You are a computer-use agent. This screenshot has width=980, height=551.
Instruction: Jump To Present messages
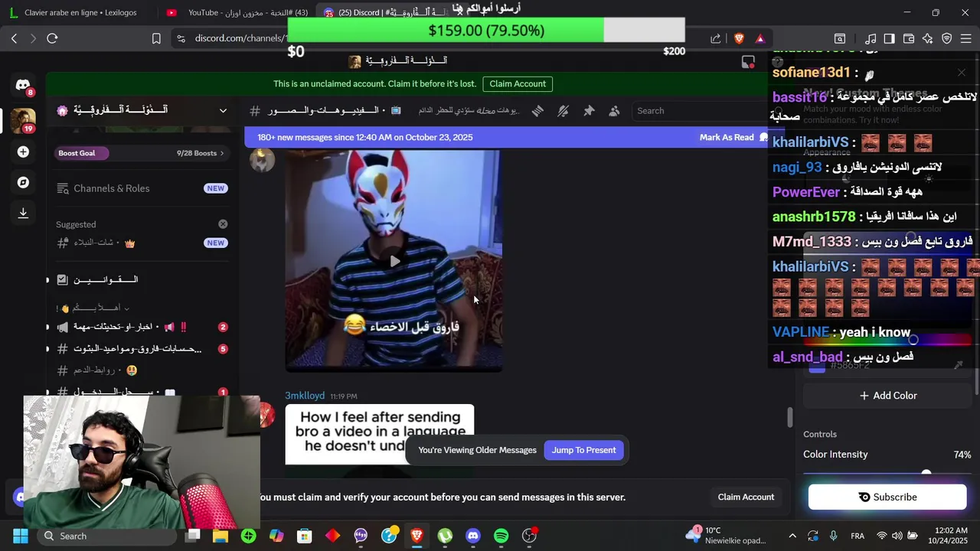583,450
